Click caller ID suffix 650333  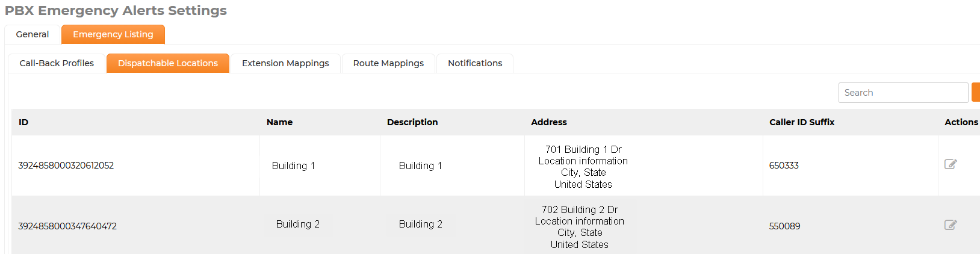(x=784, y=166)
